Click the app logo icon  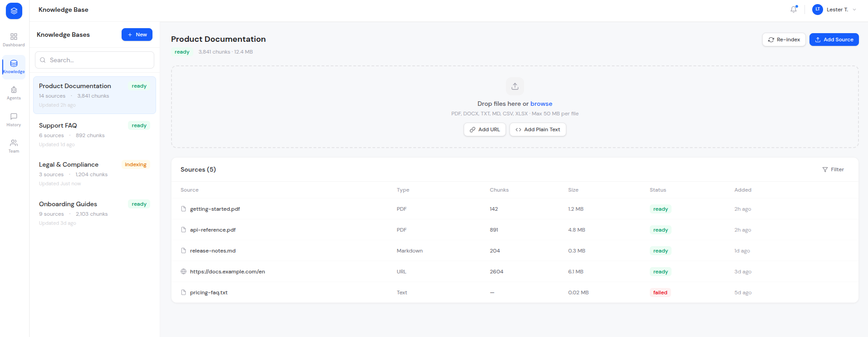14,11
